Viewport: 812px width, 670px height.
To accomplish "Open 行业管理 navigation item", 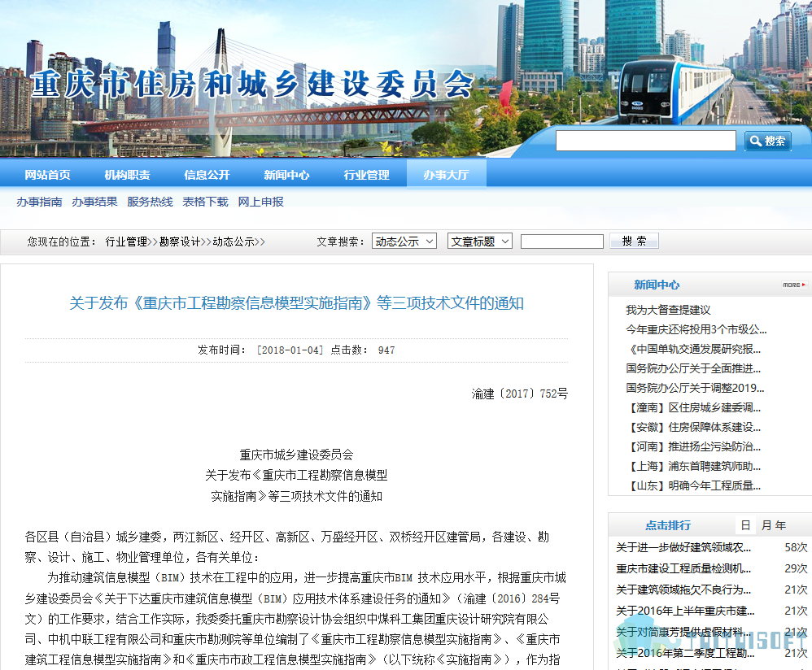I will click(x=367, y=175).
